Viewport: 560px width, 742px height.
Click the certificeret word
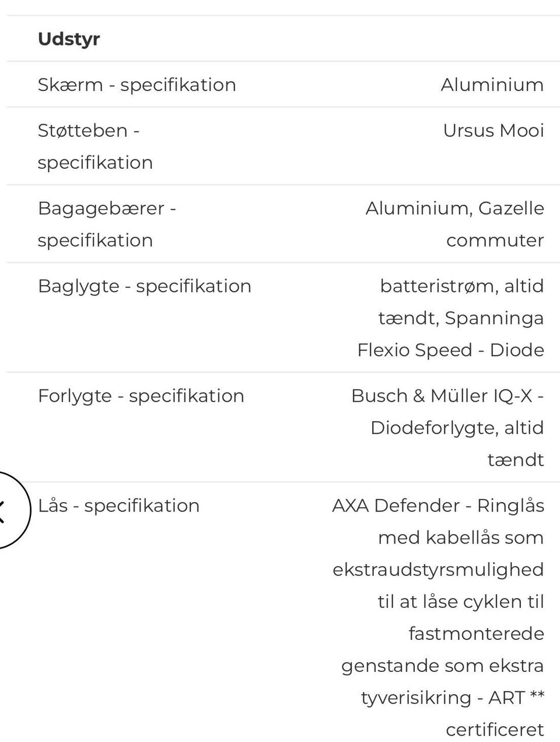495,730
